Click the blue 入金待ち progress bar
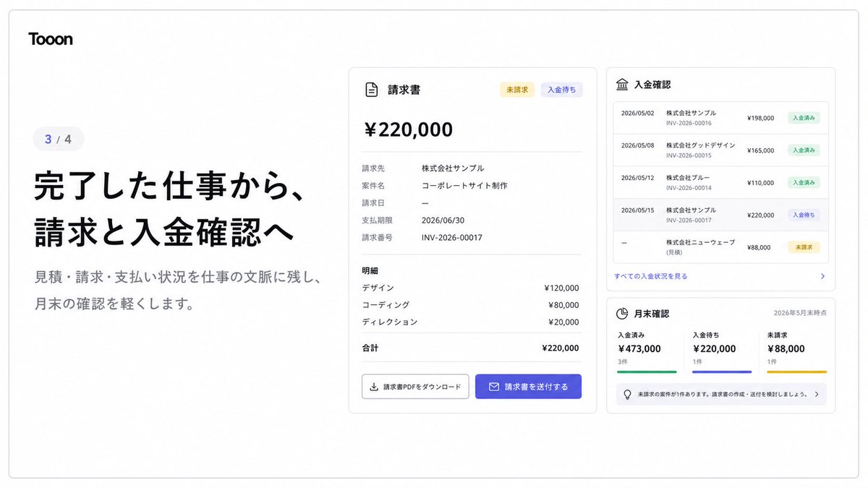Image resolution: width=868 pixels, height=488 pixels. (722, 372)
